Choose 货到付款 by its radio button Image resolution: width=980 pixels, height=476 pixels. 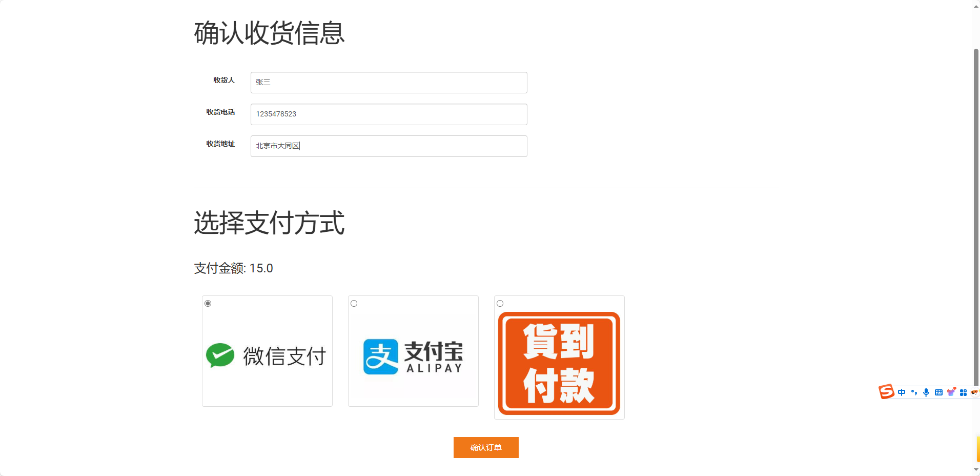500,303
